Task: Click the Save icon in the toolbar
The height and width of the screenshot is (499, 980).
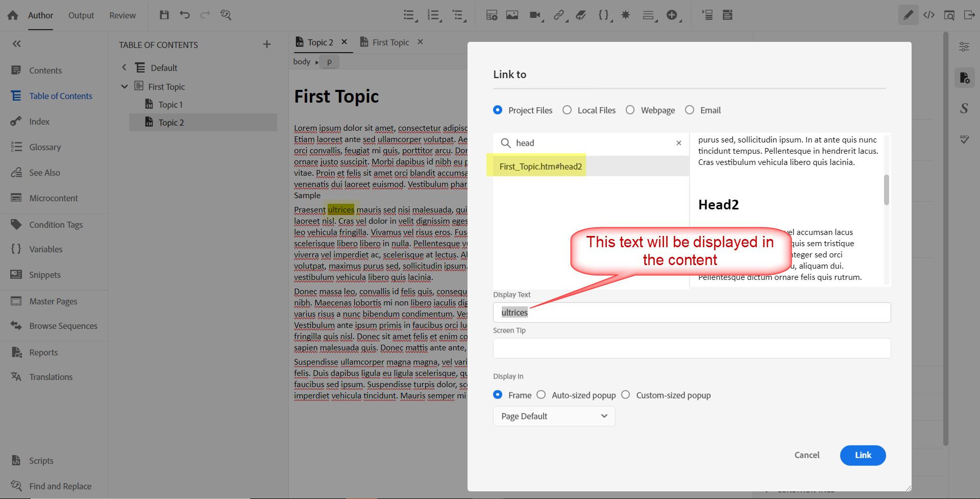Action: (x=164, y=15)
